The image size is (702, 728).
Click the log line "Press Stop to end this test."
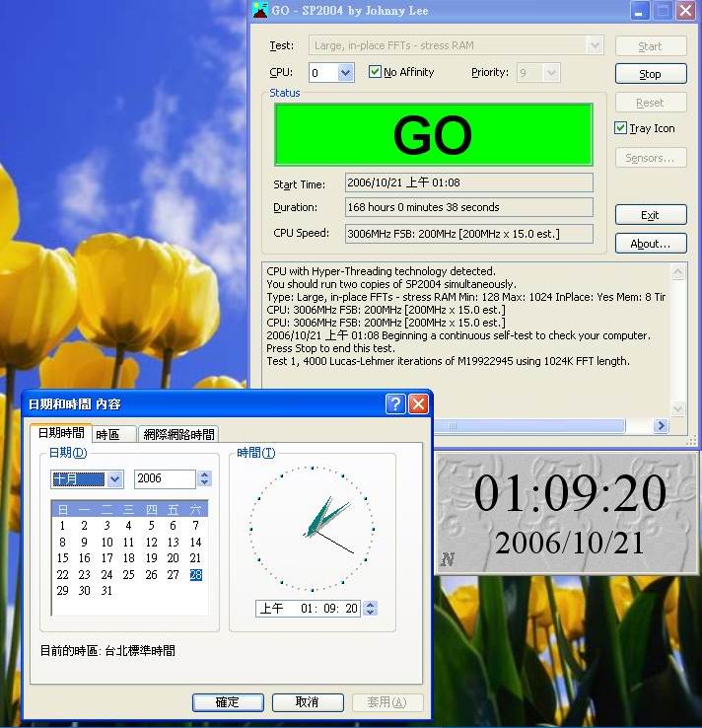click(x=330, y=348)
